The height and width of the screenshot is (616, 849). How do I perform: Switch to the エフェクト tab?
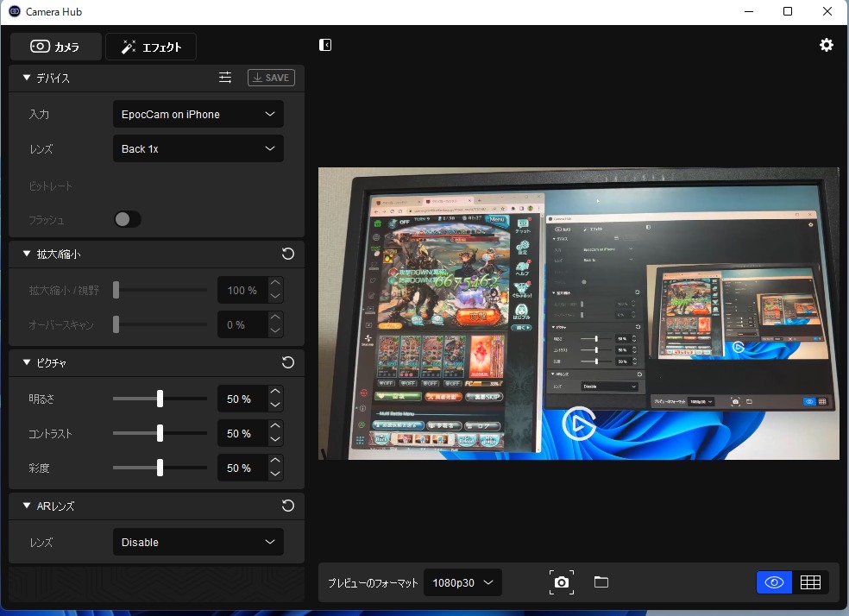pyautogui.click(x=151, y=47)
